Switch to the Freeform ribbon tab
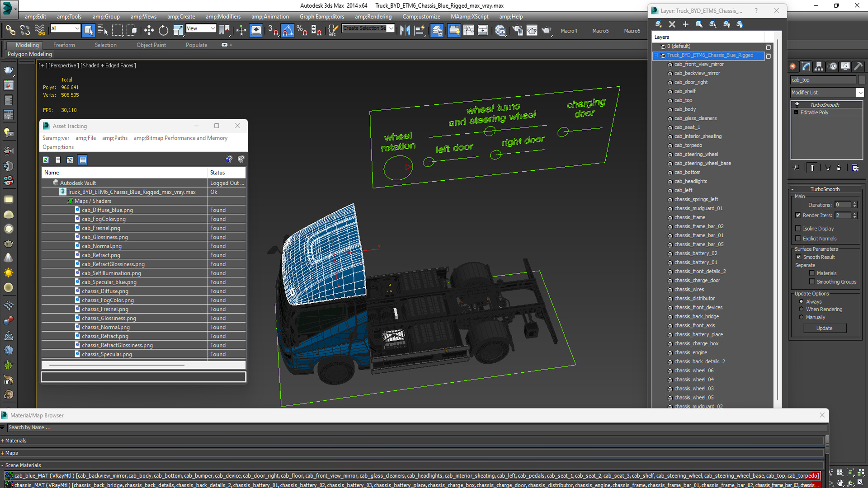Screen dimensions: 868x488 (x=64, y=45)
